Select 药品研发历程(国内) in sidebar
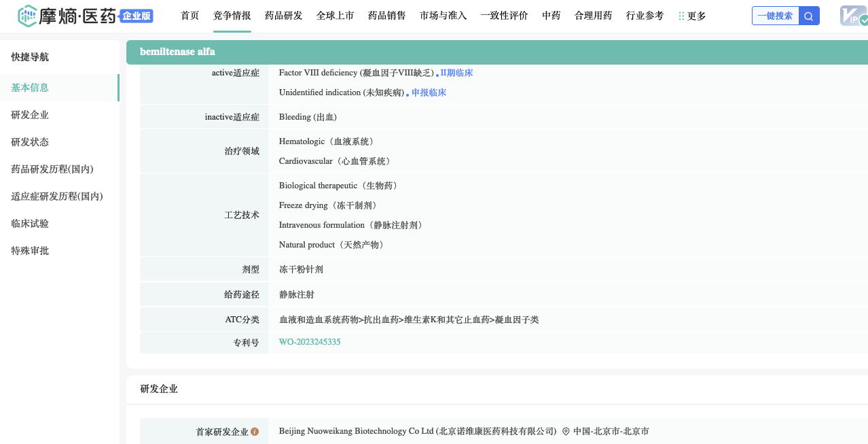The width and height of the screenshot is (868, 444). 52,169
